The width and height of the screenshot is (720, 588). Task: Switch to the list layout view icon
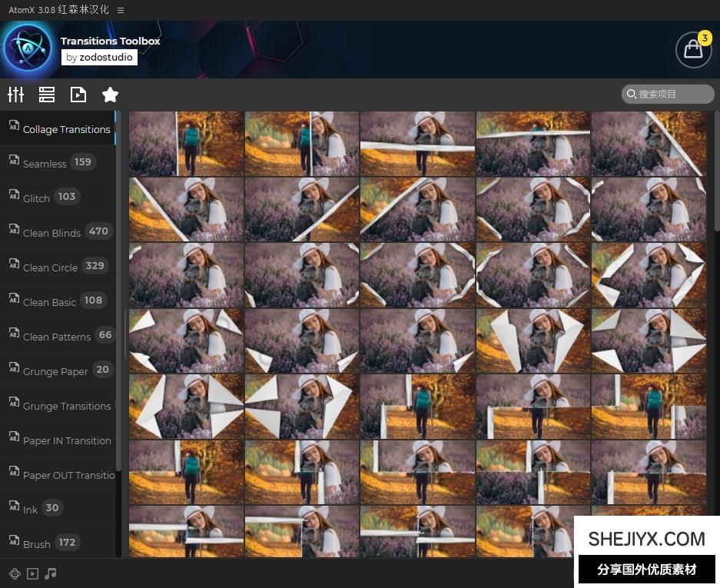click(47, 95)
